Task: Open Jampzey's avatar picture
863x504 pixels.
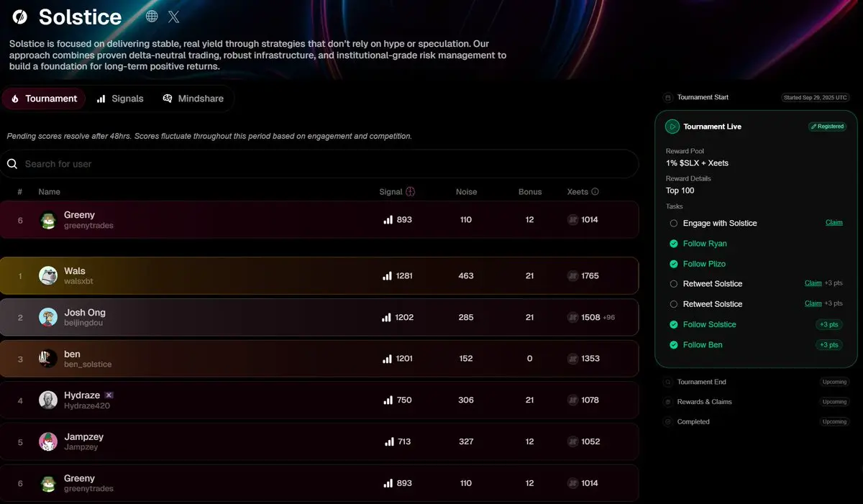Action: point(48,441)
